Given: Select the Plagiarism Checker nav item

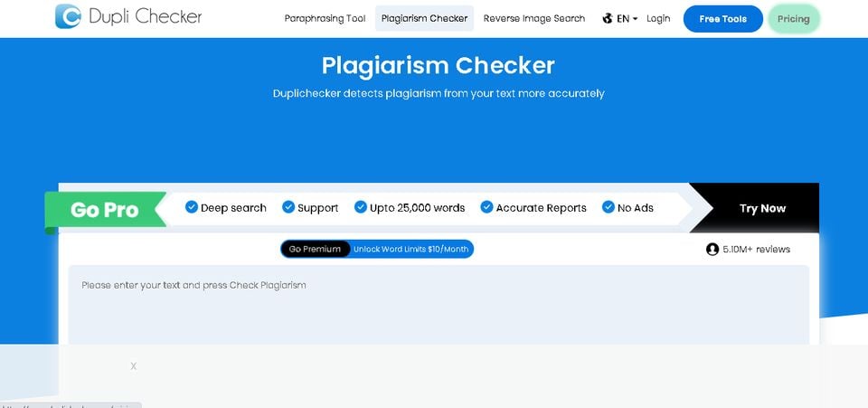Looking at the screenshot, I should [424, 18].
